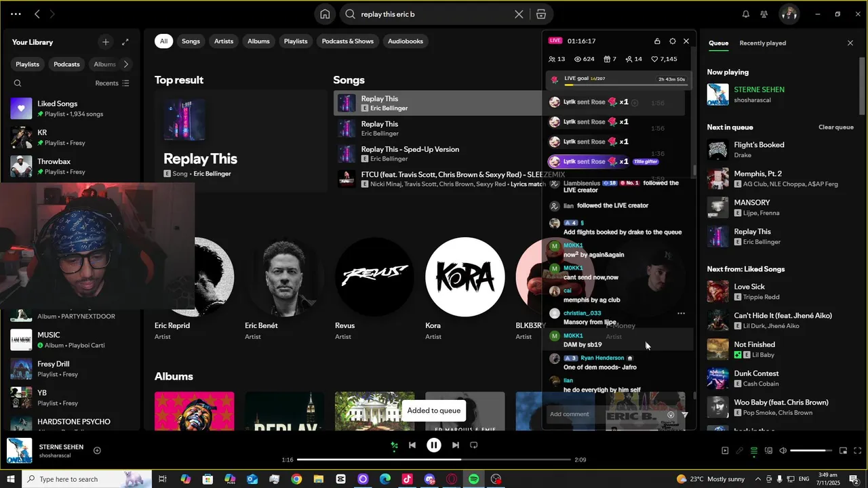Open the user profile avatar menu
Viewport: 868px width, 488px height.
[x=788, y=14]
